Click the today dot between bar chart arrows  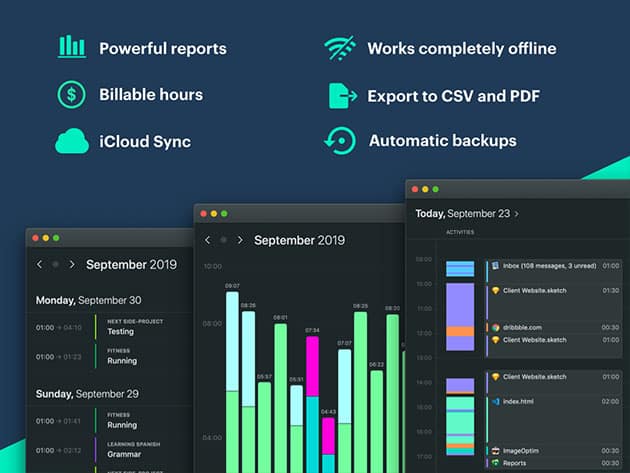point(223,240)
